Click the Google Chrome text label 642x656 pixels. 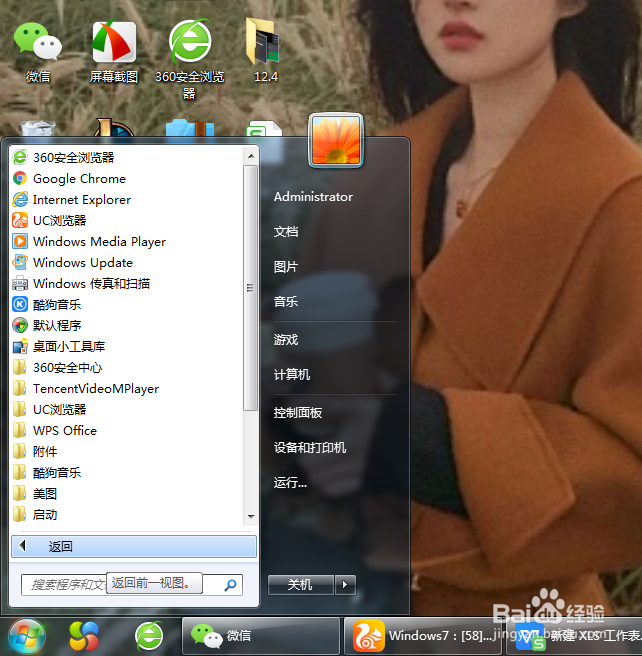[x=79, y=179]
